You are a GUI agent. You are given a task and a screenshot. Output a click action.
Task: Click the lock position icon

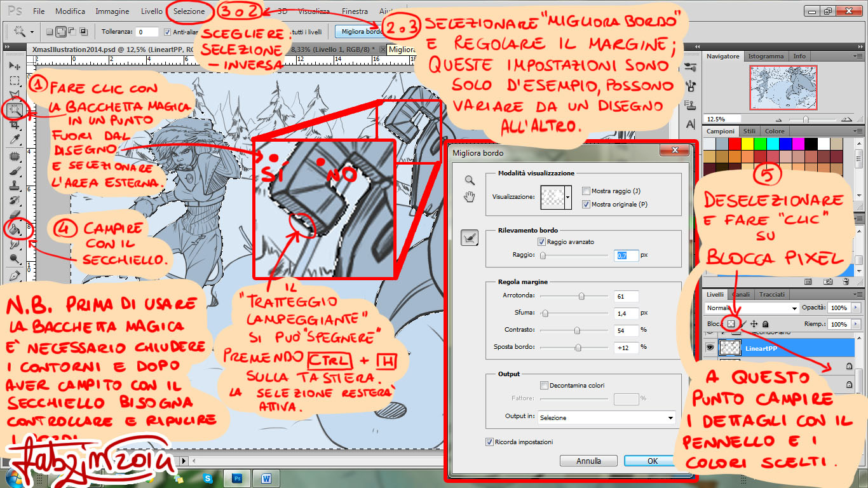click(x=754, y=323)
